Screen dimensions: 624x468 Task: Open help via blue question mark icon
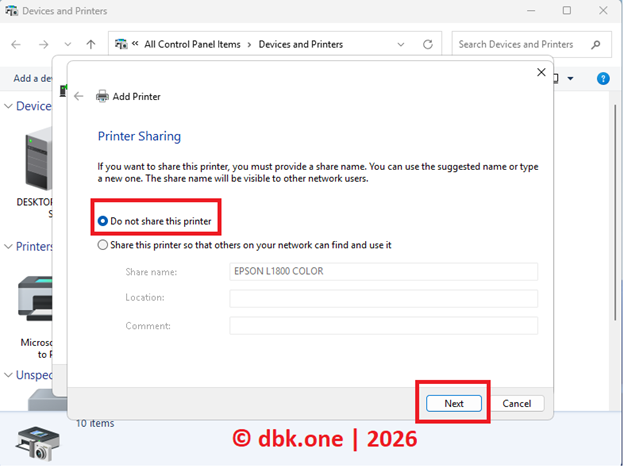coord(603,78)
